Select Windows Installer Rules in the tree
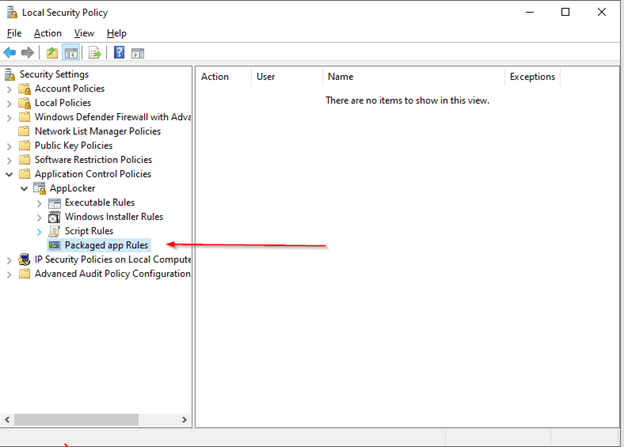 (113, 216)
